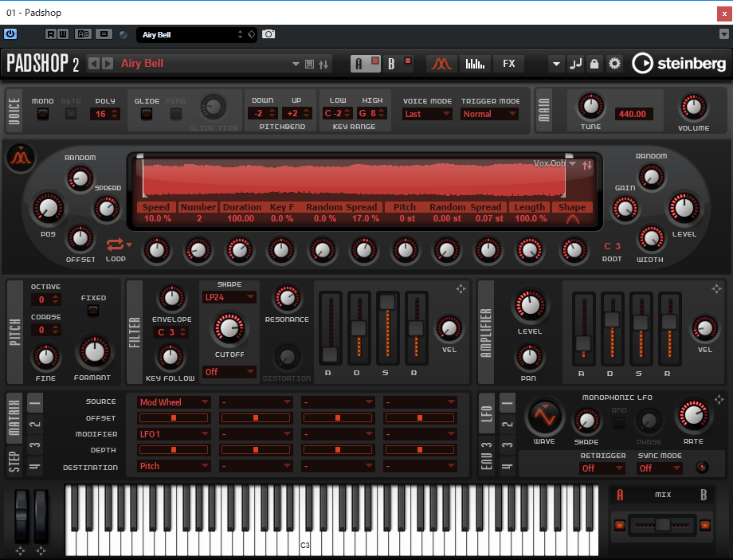Click the lock icon in the header
Screen dimensions: 733x560
[x=594, y=64]
